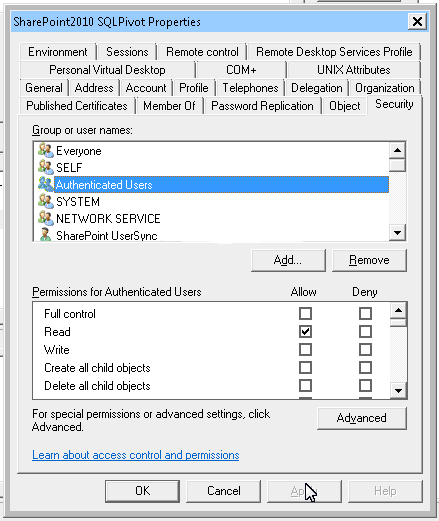439x521 pixels.
Task: Open Learn about access control link
Action: [136, 455]
